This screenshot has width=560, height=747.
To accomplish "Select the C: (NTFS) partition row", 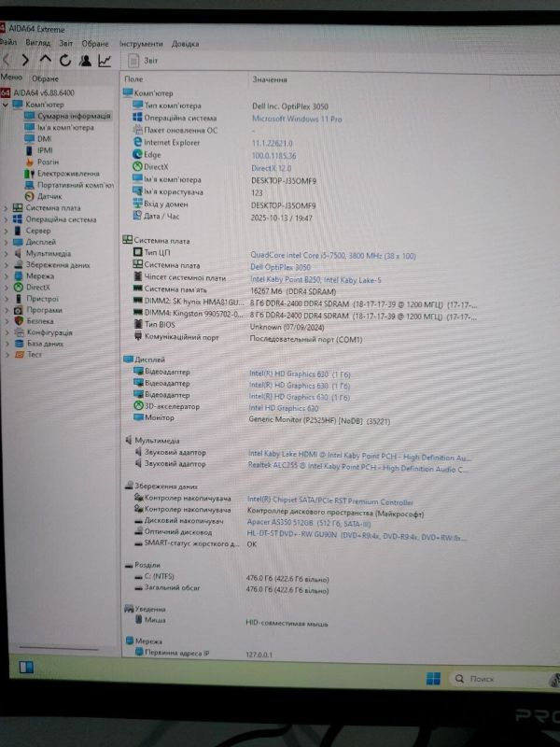I will click(231, 577).
